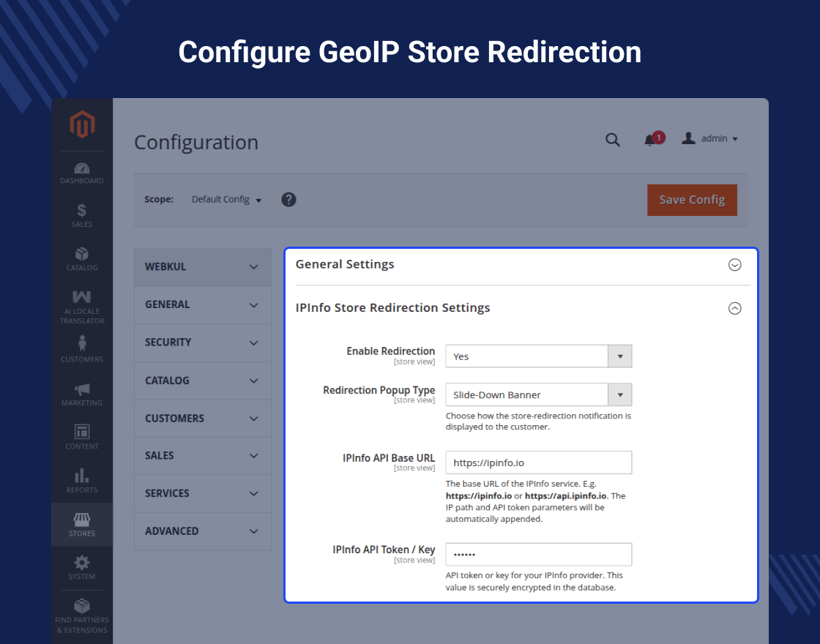Click the search magnifier icon

[x=612, y=140]
